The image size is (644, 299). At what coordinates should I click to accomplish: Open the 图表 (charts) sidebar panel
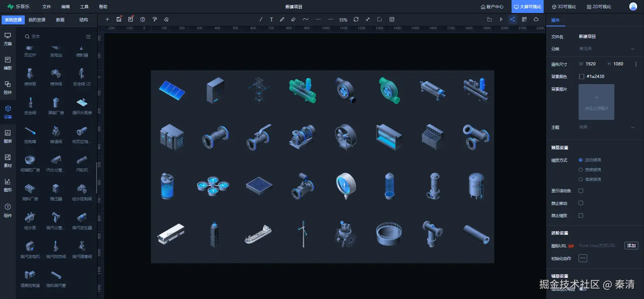click(8, 136)
